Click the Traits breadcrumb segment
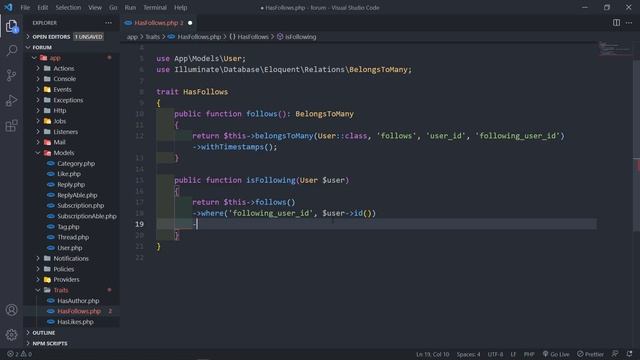Viewport: 640px width, 360px height. coord(153,37)
